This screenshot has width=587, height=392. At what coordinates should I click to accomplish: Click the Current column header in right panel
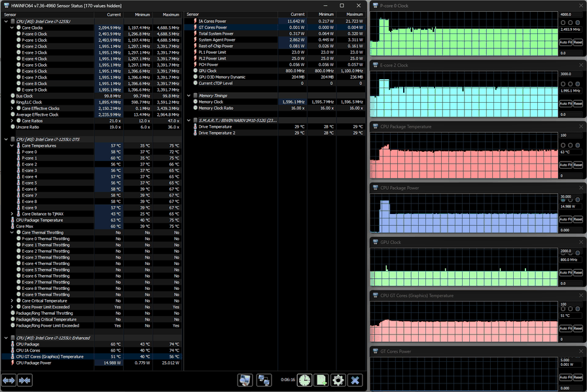click(293, 14)
